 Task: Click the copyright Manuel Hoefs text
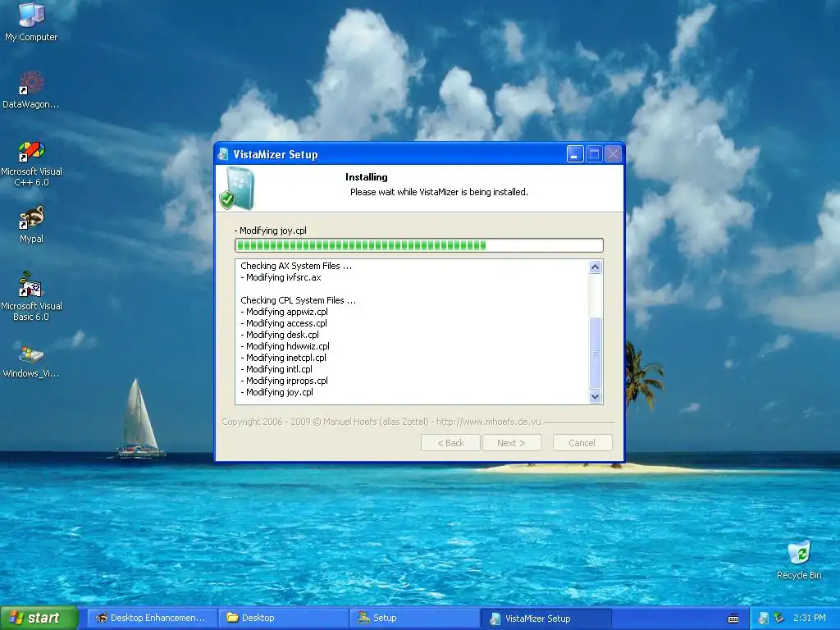[x=381, y=422]
